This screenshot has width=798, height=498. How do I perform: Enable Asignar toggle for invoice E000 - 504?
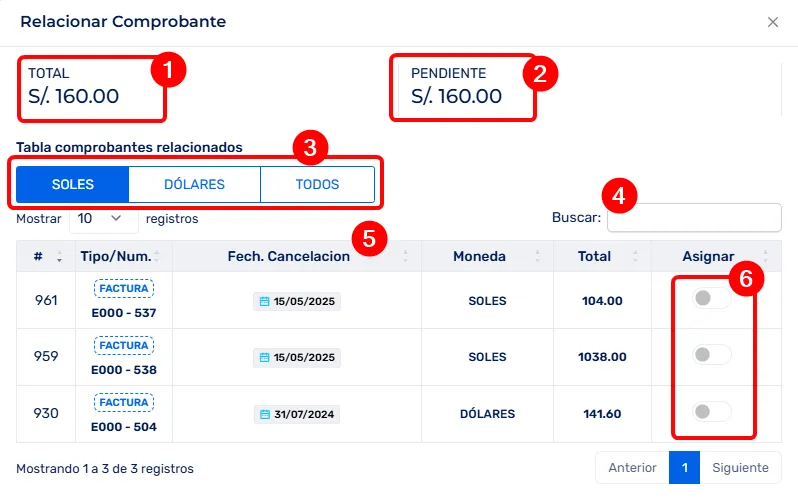tap(711, 411)
